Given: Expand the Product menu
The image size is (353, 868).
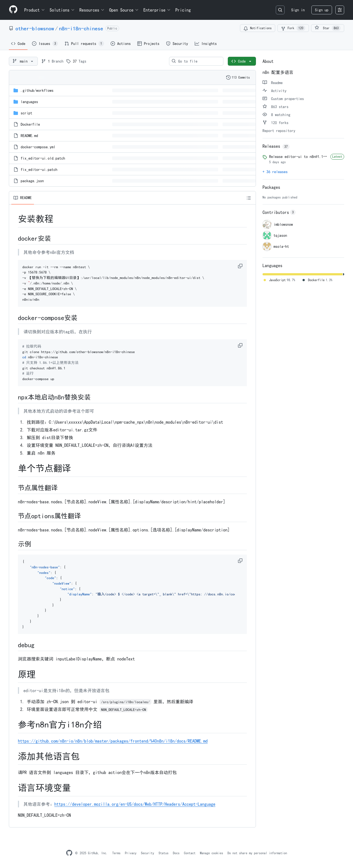Looking at the screenshot, I should pyautogui.click(x=34, y=10).
